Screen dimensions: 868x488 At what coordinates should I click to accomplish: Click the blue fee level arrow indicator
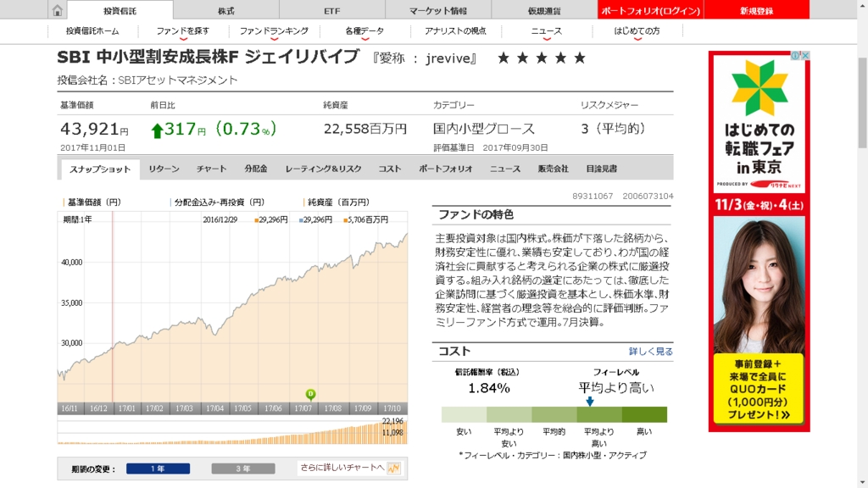(x=590, y=401)
